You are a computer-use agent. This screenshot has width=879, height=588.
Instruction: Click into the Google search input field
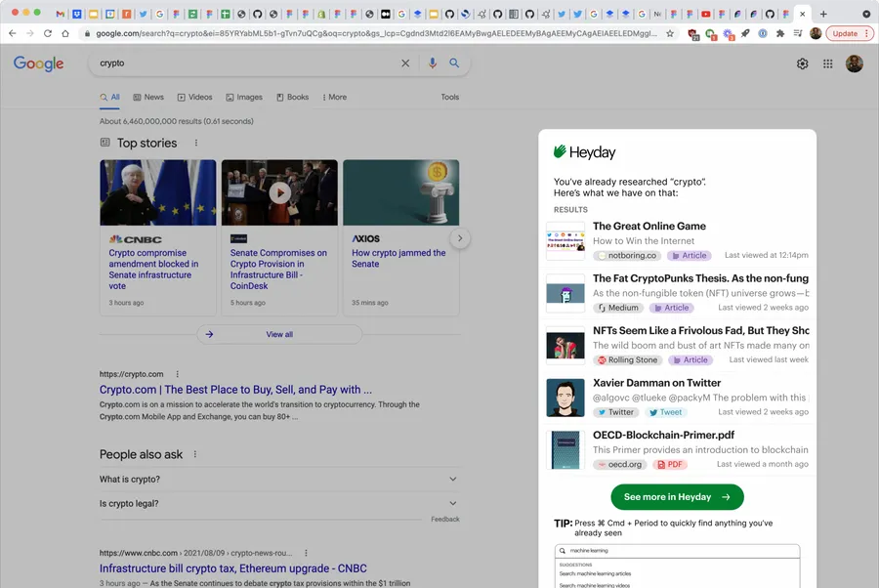coord(245,63)
